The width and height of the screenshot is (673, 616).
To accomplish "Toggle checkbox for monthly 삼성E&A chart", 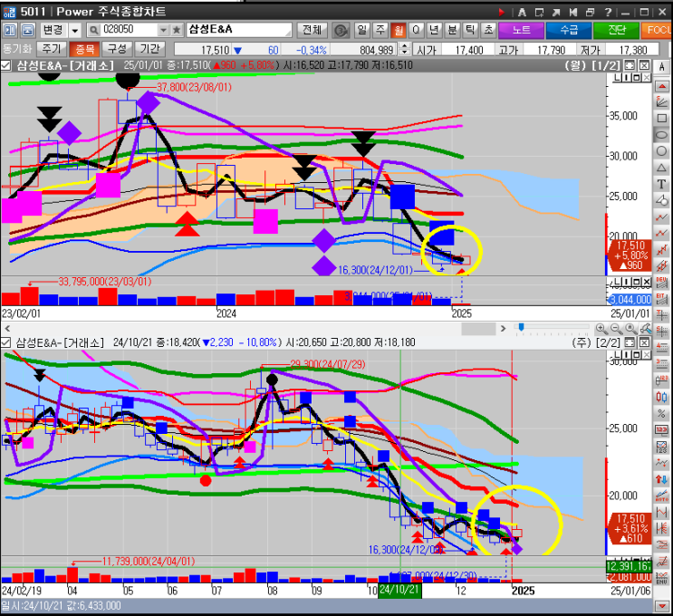I will pos(6,65).
